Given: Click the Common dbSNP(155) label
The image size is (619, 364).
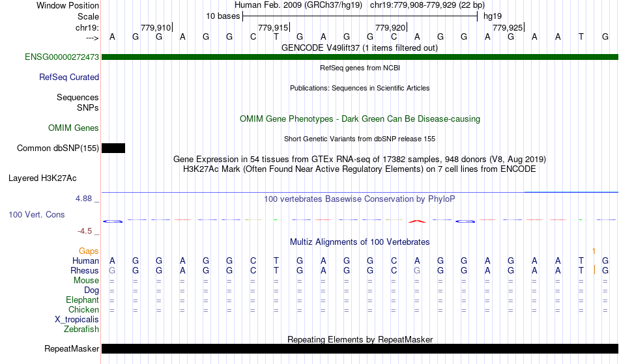Looking at the screenshot, I should pos(57,148).
